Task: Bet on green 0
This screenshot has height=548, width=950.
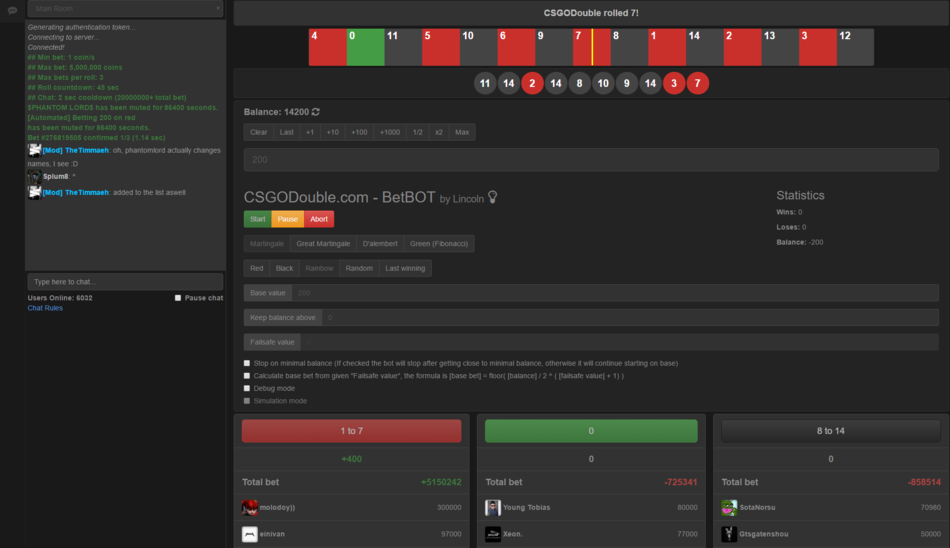Action: coord(591,431)
